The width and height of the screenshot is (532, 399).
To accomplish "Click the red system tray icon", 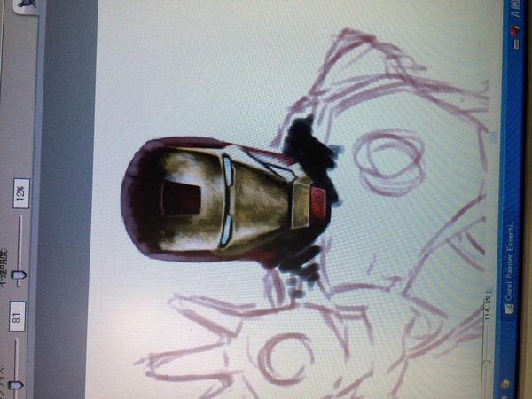I will point(515,29).
